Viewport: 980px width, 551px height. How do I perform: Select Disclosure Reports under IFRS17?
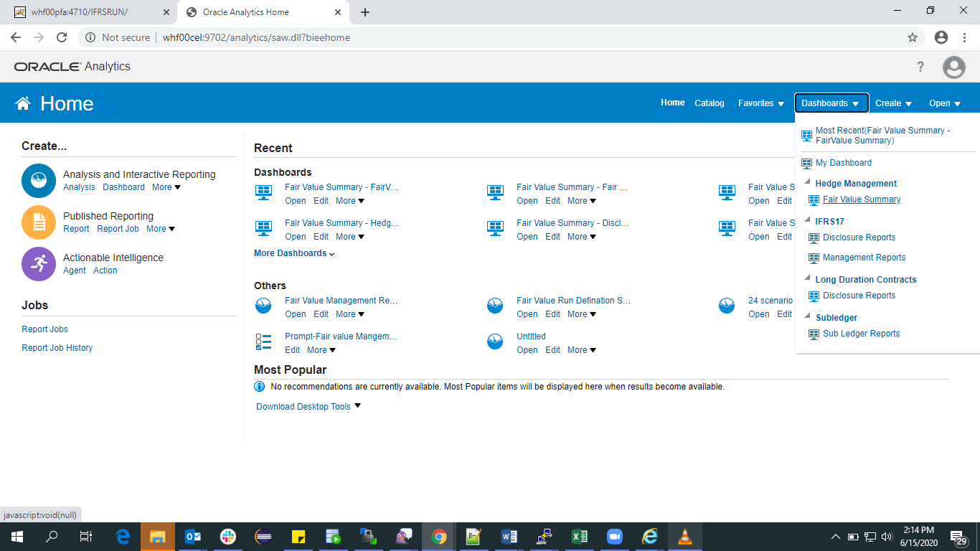pos(859,237)
